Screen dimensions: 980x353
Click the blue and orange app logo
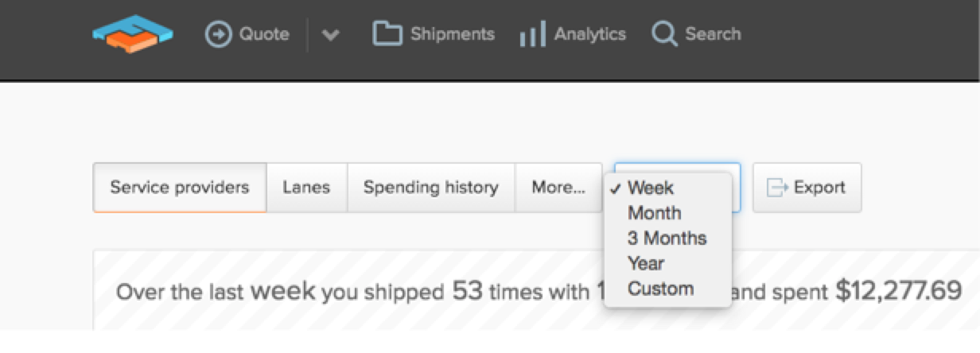132,35
